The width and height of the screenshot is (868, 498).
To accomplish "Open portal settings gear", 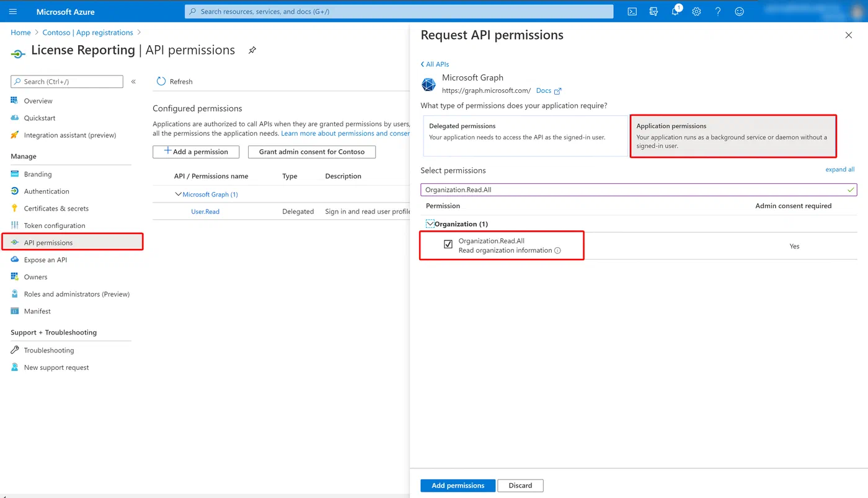I will [696, 11].
